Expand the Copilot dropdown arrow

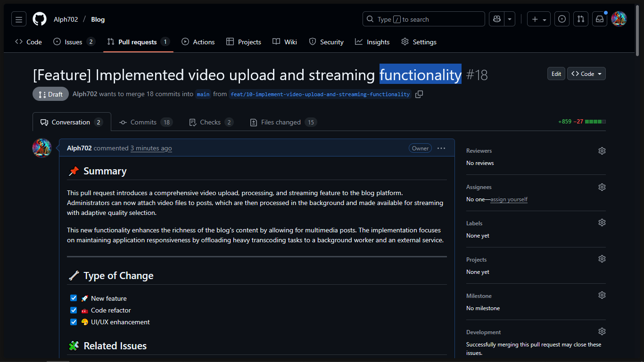[510, 19]
